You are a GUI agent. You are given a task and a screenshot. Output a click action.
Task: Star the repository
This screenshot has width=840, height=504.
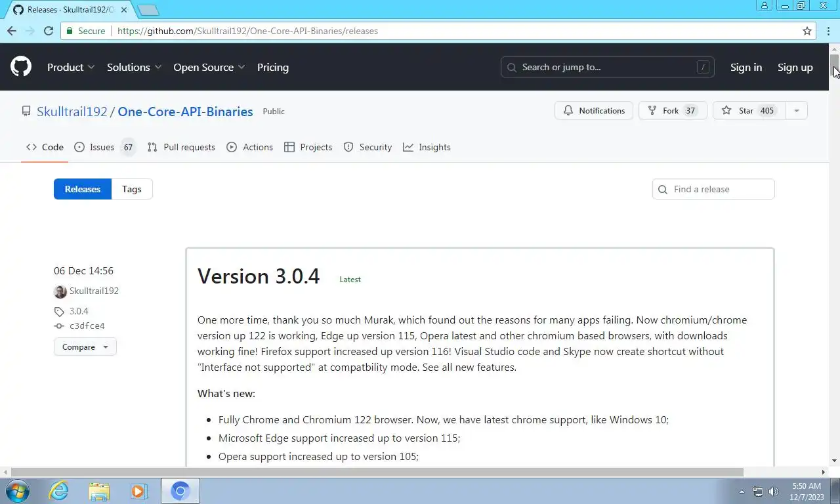tap(749, 110)
